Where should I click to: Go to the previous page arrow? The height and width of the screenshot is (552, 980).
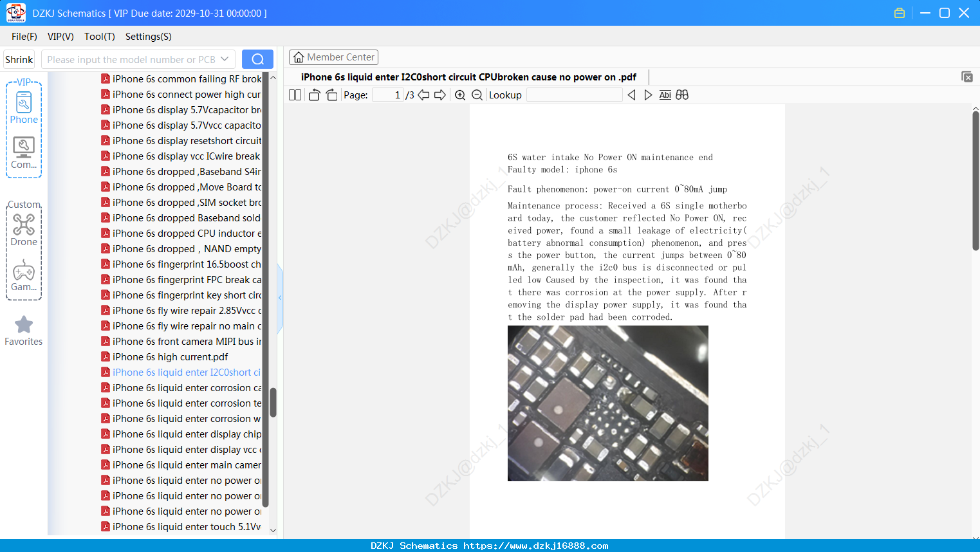pyautogui.click(x=423, y=95)
